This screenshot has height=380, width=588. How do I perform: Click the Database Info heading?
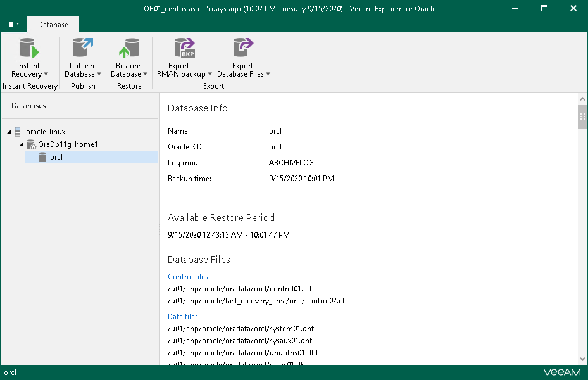point(197,108)
